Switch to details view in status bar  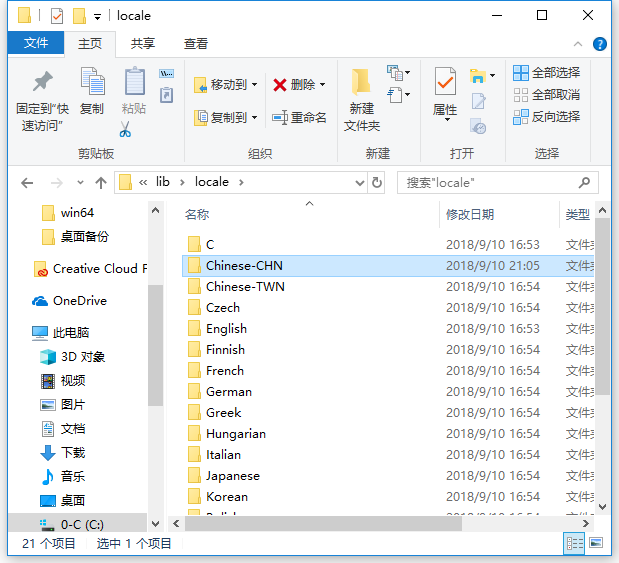pos(574,544)
